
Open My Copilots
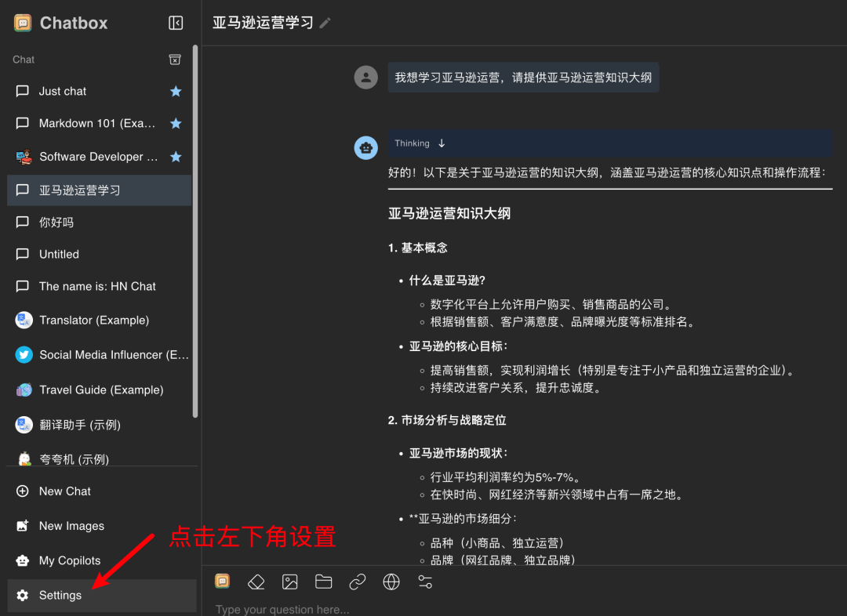click(101, 560)
